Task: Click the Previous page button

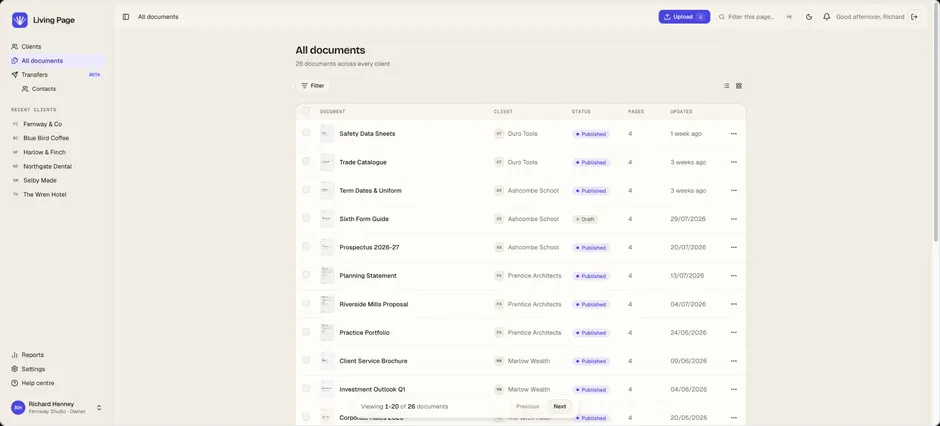Action: point(528,406)
